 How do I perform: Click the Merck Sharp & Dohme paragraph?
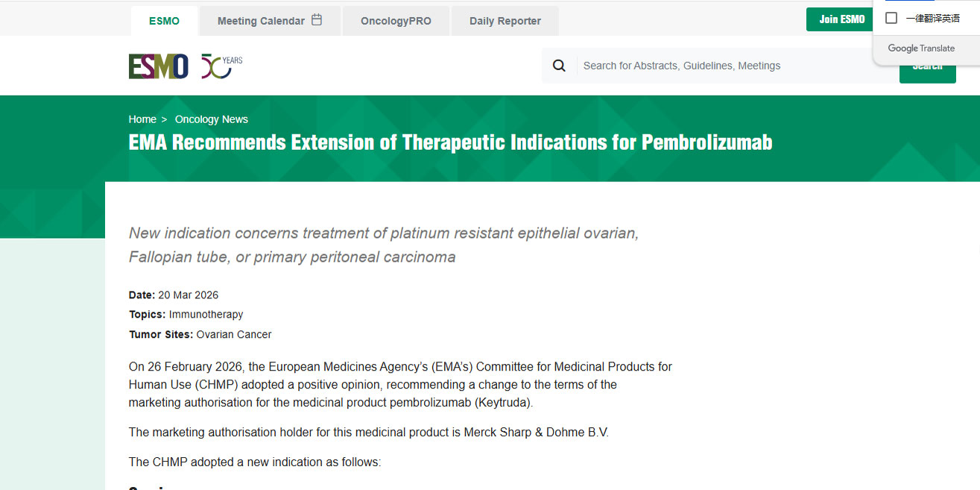pyautogui.click(x=368, y=433)
